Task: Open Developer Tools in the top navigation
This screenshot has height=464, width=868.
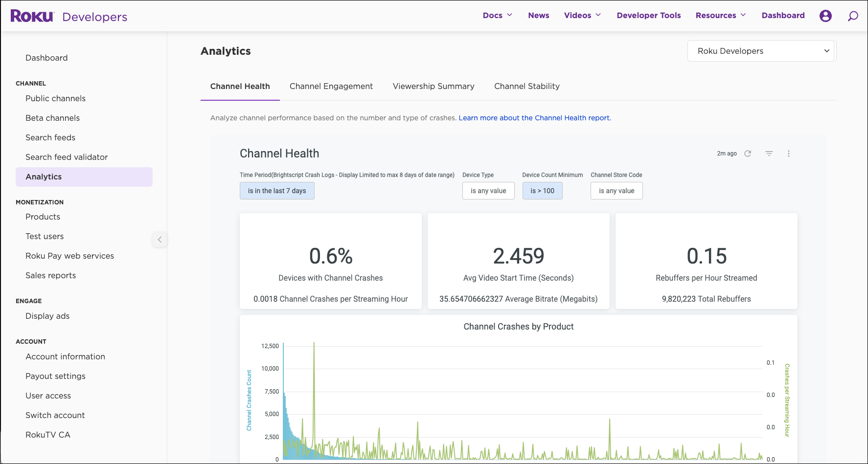Action: click(x=649, y=15)
